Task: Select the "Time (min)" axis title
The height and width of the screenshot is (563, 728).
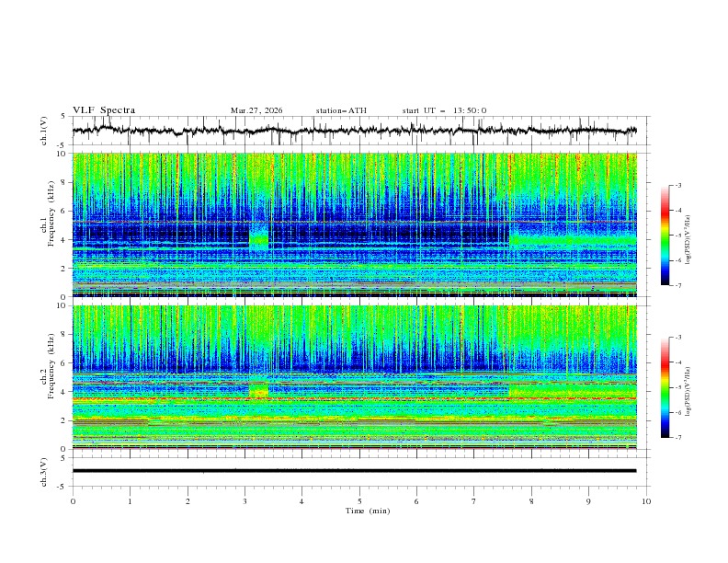Action: coord(368,511)
